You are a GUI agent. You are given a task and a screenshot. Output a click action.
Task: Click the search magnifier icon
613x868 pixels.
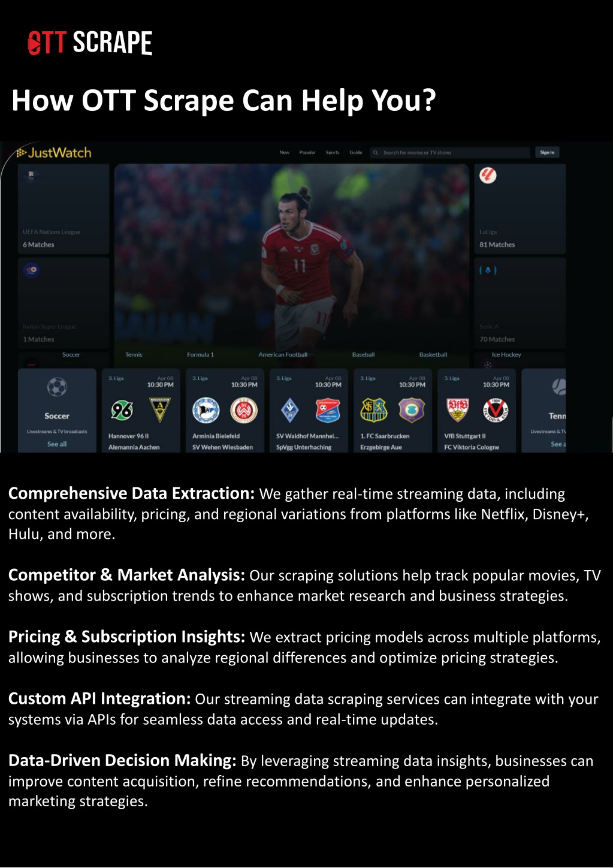pyautogui.click(x=376, y=153)
